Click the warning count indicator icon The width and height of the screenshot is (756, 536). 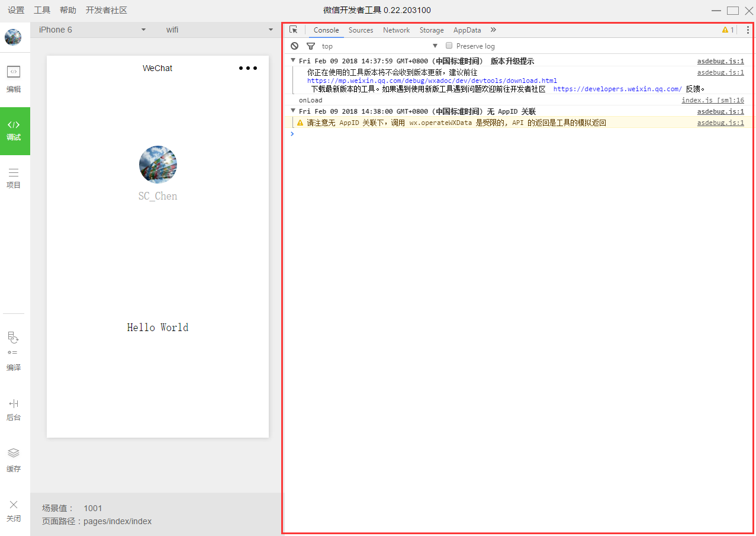coord(728,30)
